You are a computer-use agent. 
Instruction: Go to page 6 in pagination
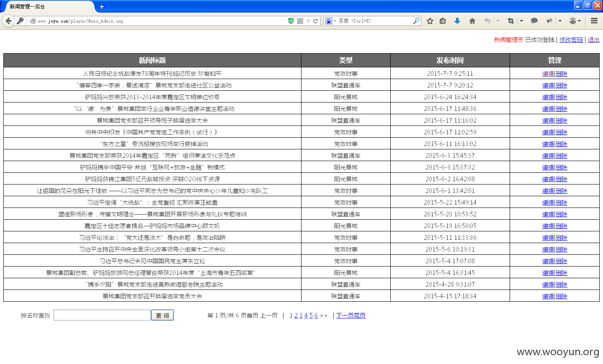coord(316,315)
